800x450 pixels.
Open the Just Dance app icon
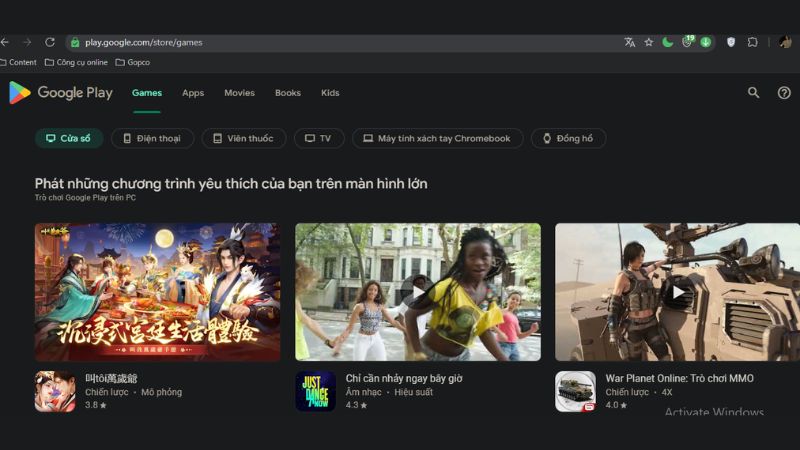(315, 391)
